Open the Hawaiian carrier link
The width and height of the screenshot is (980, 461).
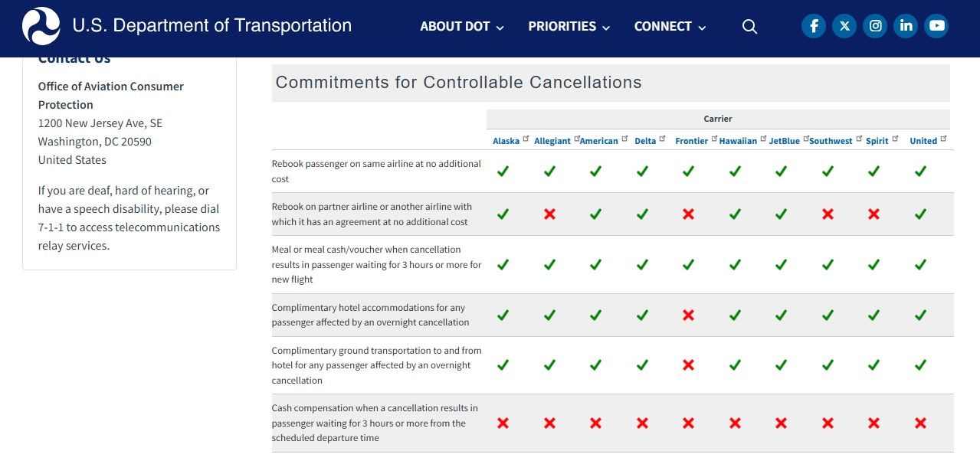coord(738,141)
